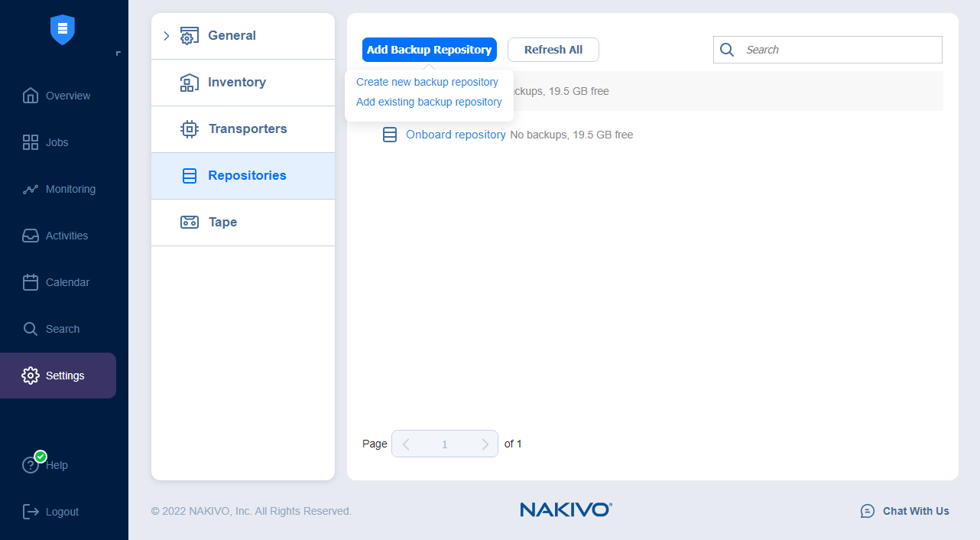Viewport: 980px width, 540px height.
Task: Expand the General settings section
Action: click(167, 35)
